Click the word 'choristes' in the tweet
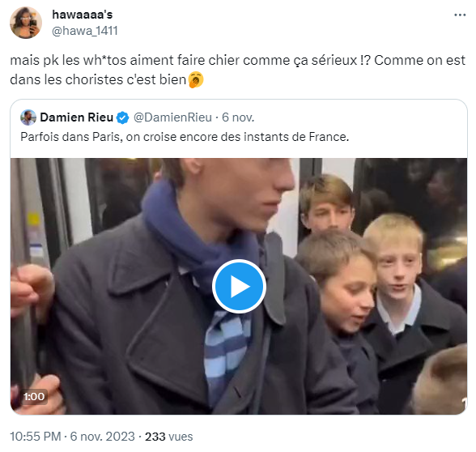 pyautogui.click(x=95, y=80)
